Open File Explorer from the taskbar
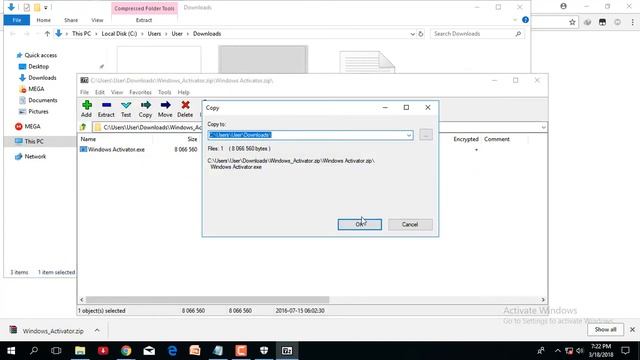Image resolution: width=640 pixels, height=360 pixels. (x=80, y=351)
